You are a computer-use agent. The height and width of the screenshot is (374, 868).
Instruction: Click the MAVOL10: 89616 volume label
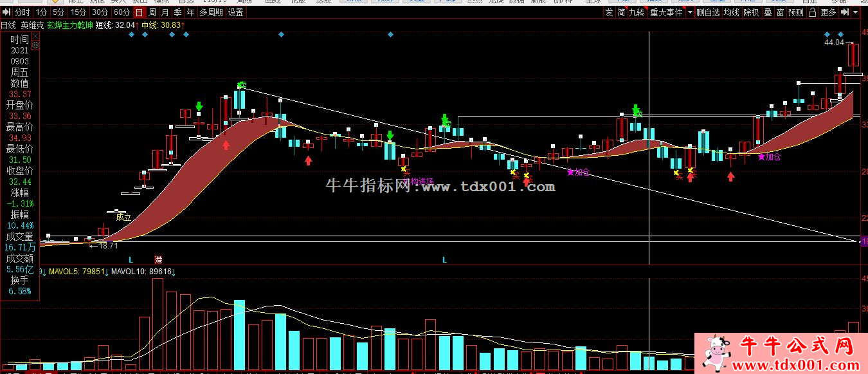point(143,272)
